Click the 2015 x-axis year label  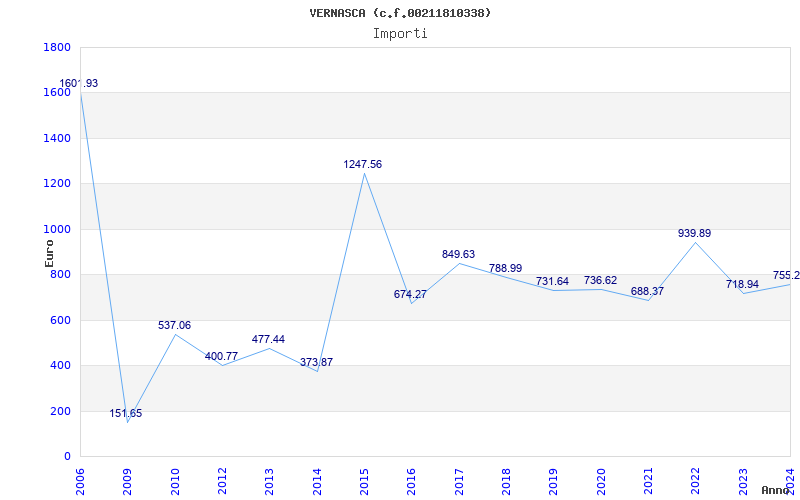[x=364, y=482]
